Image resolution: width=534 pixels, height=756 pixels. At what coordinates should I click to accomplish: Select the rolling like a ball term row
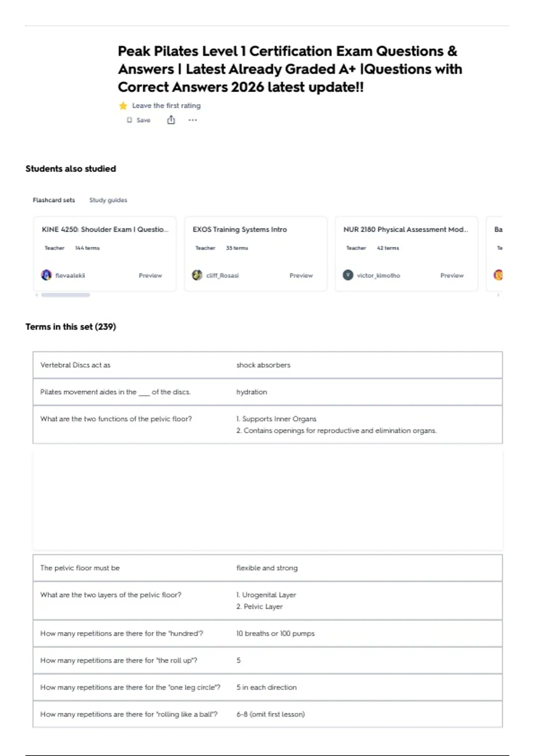pos(267,714)
